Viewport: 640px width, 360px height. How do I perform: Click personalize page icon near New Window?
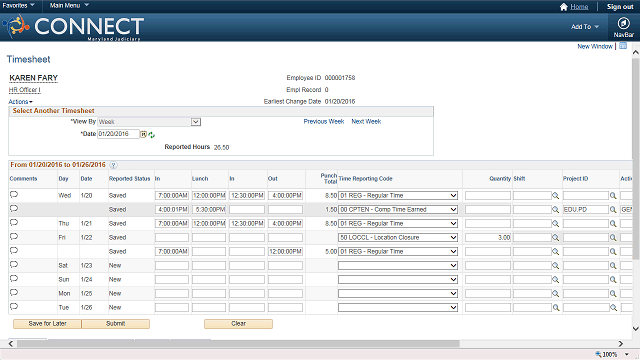[x=623, y=46]
